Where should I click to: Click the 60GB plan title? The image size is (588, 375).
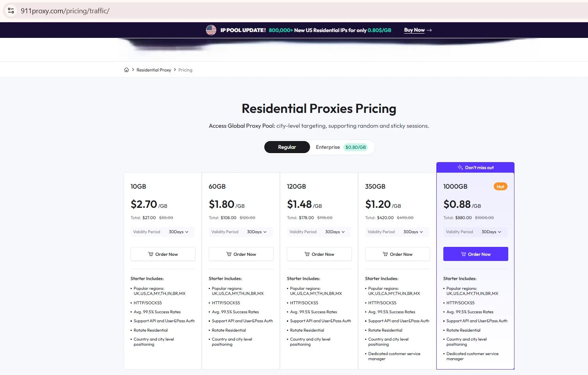(x=217, y=187)
